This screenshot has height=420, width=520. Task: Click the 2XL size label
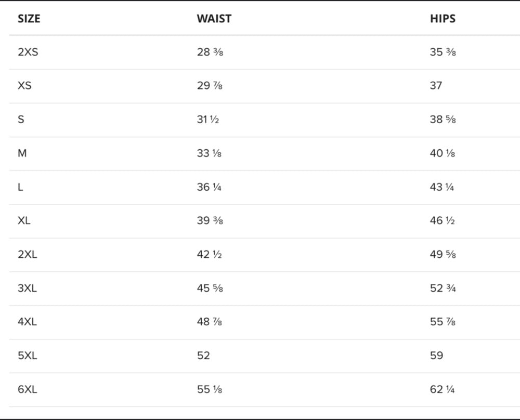pos(28,254)
